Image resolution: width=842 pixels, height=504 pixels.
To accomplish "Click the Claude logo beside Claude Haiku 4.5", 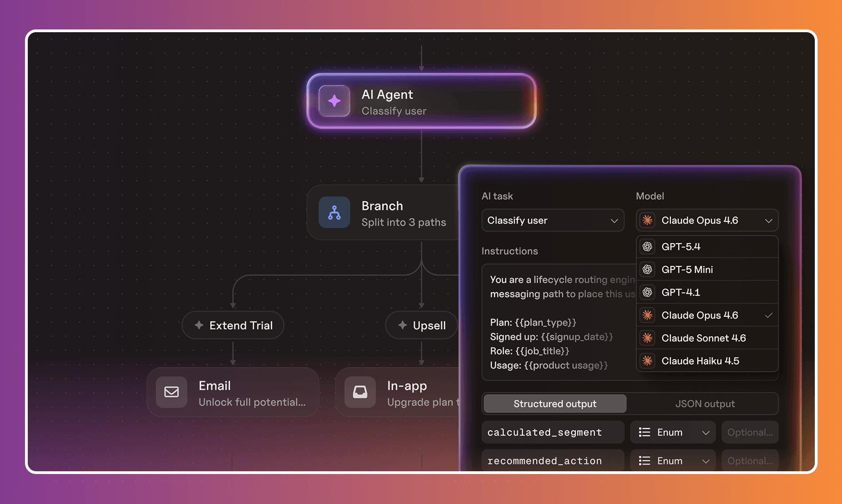I will pyautogui.click(x=647, y=361).
